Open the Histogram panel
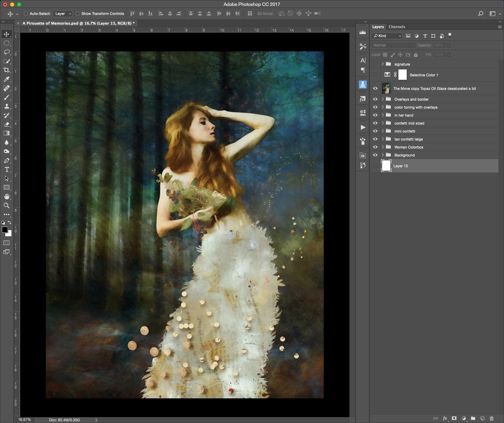Viewport: 504px width, 423px height. [363, 32]
